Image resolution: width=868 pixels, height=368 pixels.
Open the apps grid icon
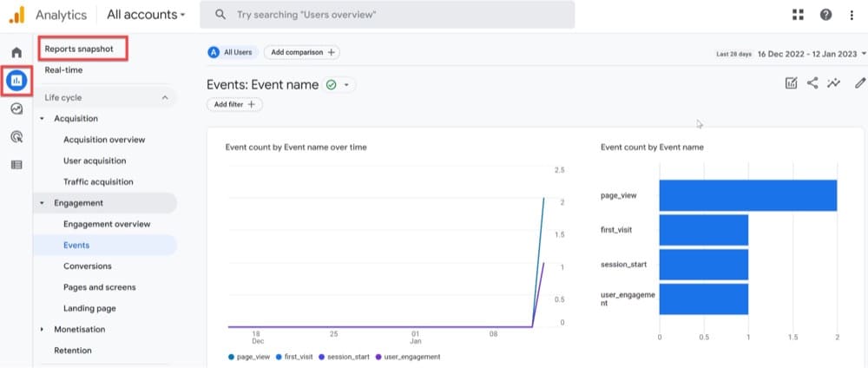(x=798, y=15)
